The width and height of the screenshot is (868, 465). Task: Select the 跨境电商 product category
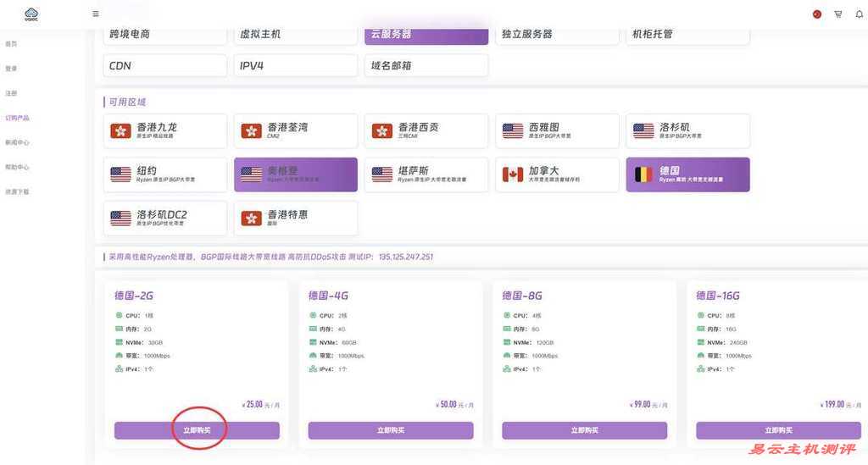[x=165, y=36]
